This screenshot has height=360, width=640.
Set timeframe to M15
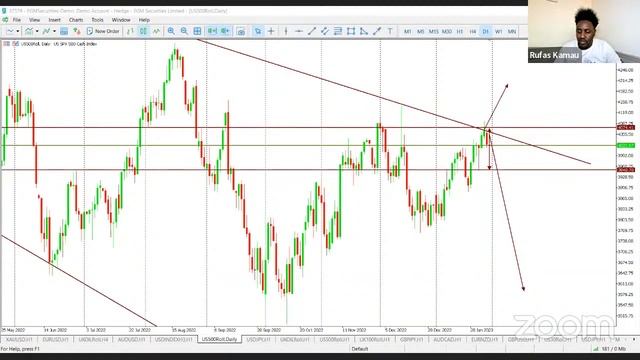pos(433,31)
